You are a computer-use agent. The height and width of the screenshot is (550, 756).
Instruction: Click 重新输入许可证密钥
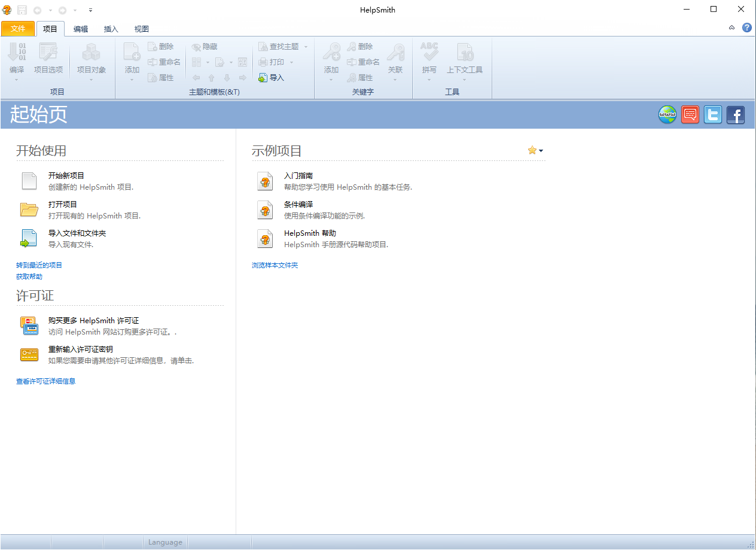click(x=81, y=349)
